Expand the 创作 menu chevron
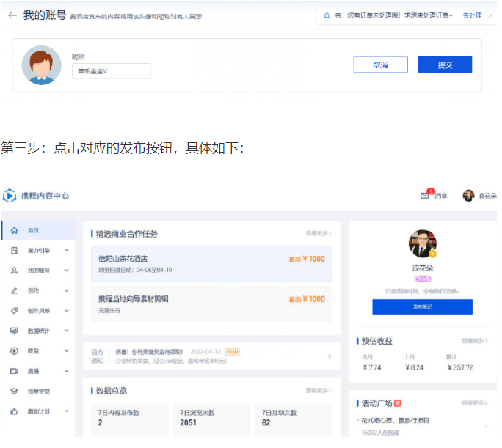The width and height of the screenshot is (502, 448). (67, 290)
